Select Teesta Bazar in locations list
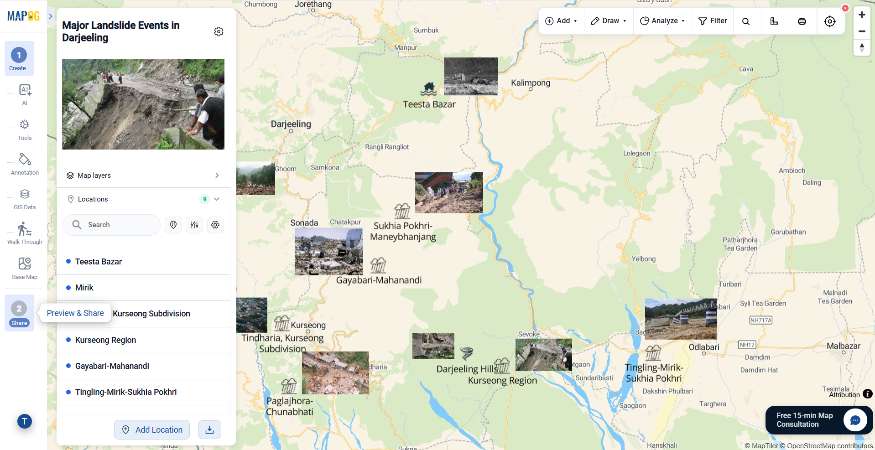 pyautogui.click(x=145, y=261)
